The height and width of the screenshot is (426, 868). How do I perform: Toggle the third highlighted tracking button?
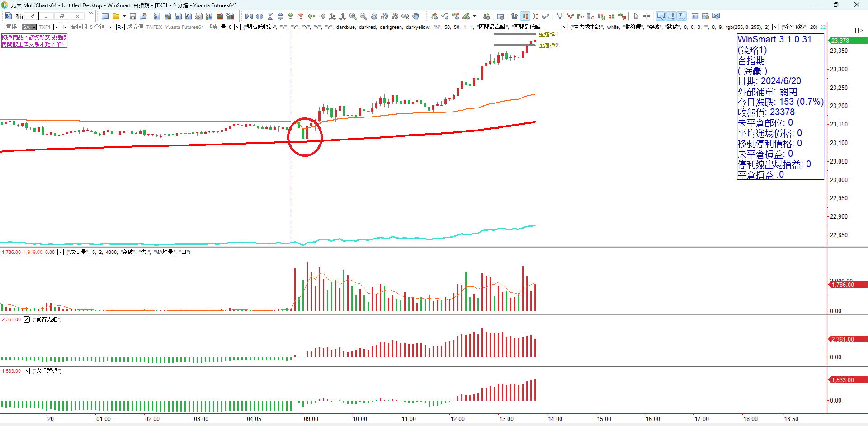pos(682,16)
